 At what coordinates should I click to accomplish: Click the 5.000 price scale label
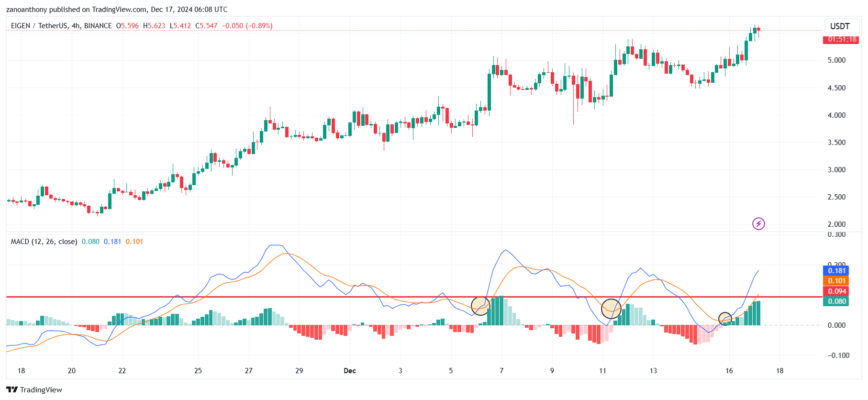tap(836, 60)
